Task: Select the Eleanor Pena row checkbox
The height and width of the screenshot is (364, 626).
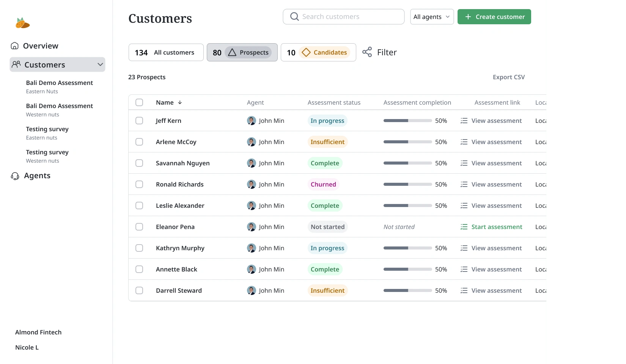Action: coord(139,227)
